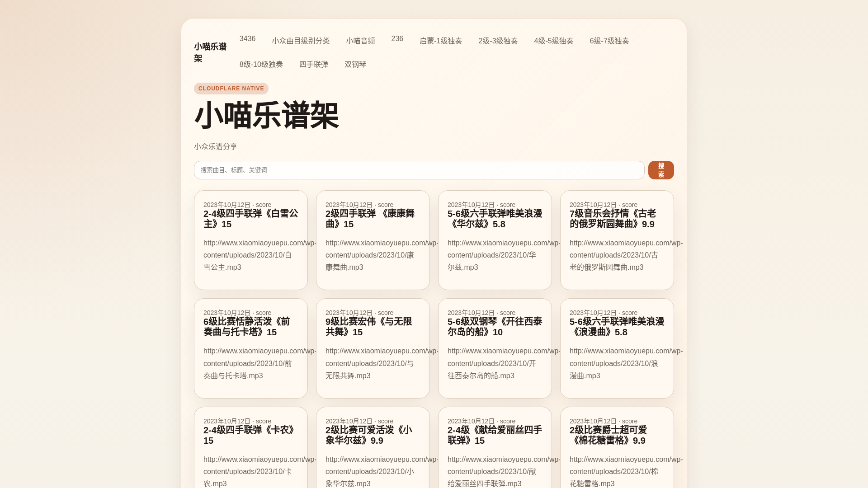
Task: Open the 2-4级《献给爱丽丝四手联弹》15 title
Action: pyautogui.click(x=495, y=435)
